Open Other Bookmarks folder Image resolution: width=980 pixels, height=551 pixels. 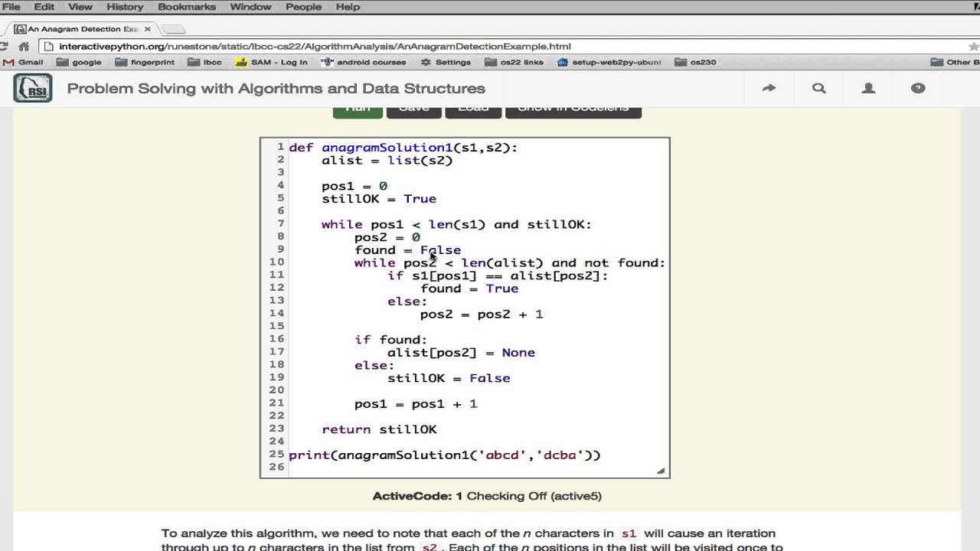(x=955, y=63)
